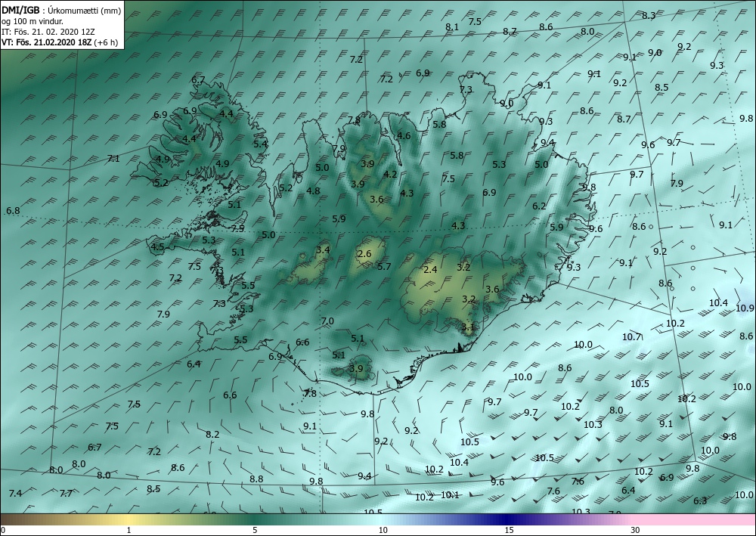Screen dimensions: 756x536
Task: Click the 'DMI/IGB : Úrkomumætti (mm)' title text
Action: tap(61, 10)
